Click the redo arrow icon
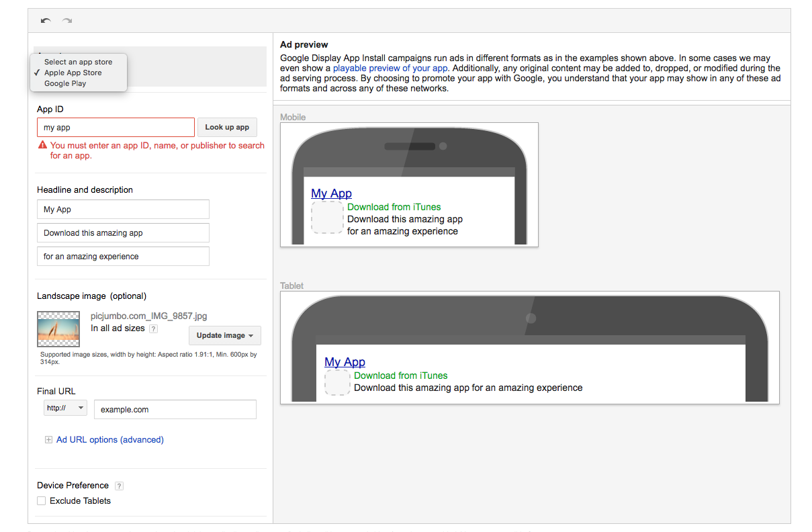Screen dimensions: 812x532 [67, 21]
